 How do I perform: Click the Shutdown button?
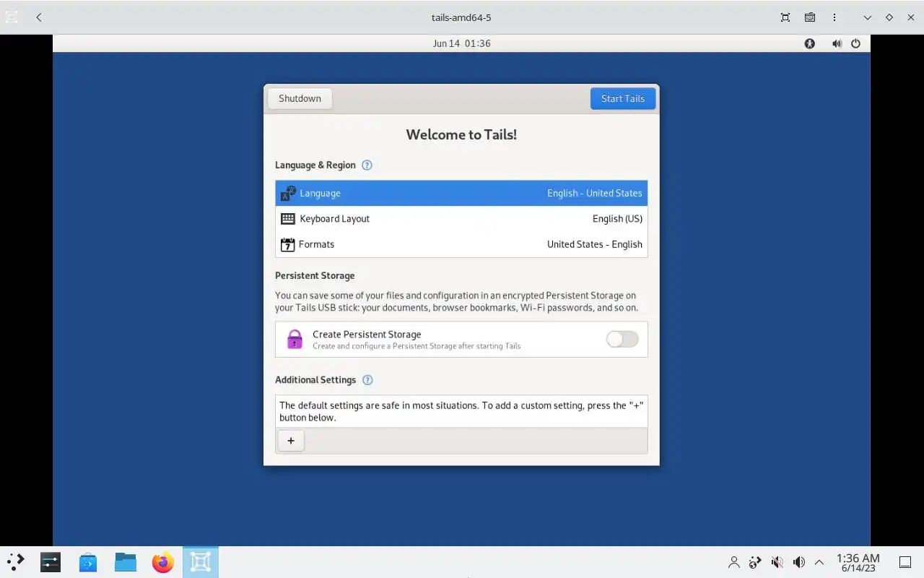(300, 98)
